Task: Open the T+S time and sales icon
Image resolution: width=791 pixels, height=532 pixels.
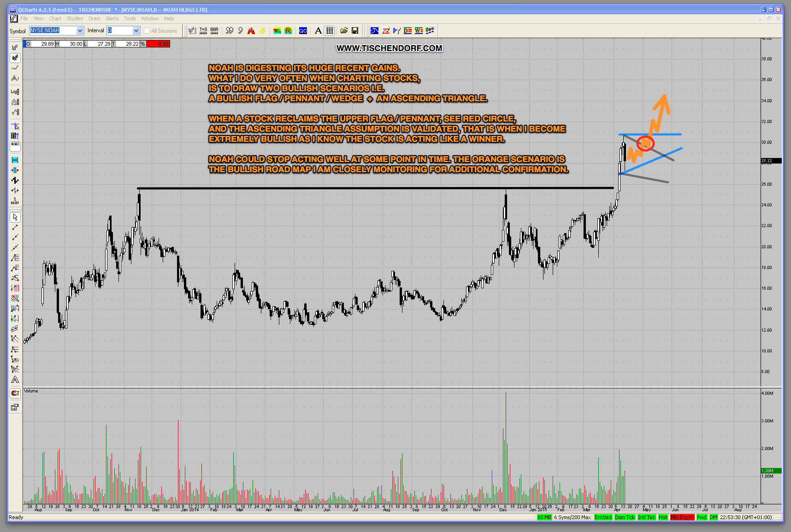Action: 203,31
